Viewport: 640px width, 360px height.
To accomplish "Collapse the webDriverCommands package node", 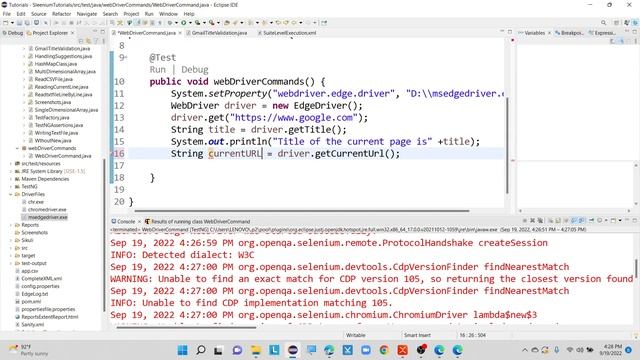I will point(17,148).
